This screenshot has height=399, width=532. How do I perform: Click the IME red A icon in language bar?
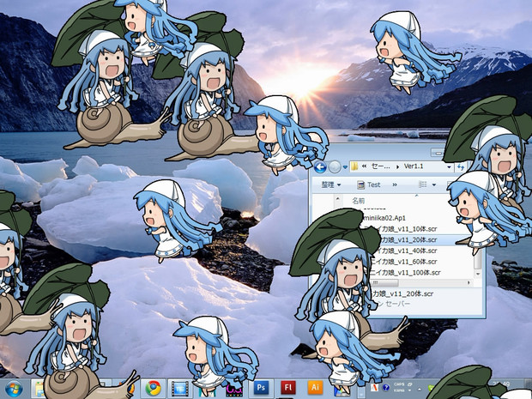pos(374,387)
